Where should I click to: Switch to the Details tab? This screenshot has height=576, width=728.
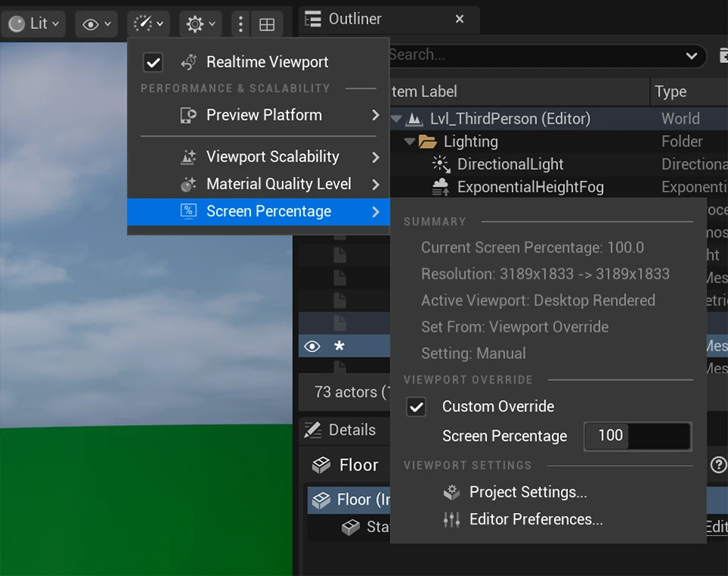[352, 430]
